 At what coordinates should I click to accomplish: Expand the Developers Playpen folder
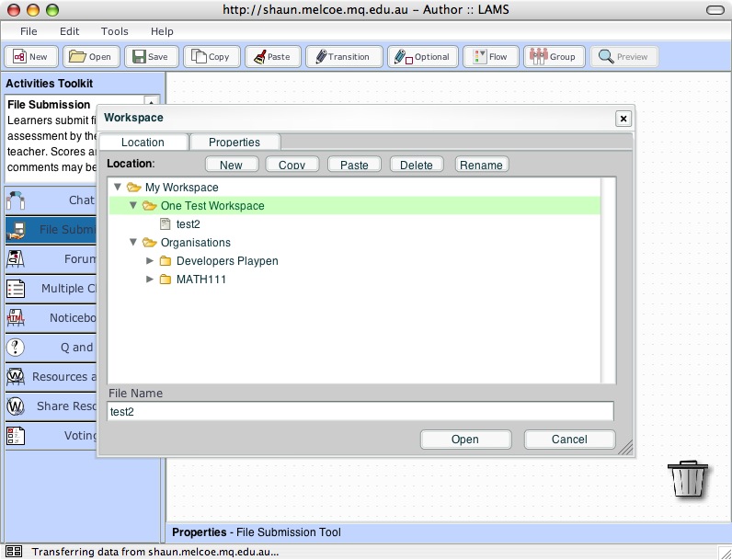point(150,261)
